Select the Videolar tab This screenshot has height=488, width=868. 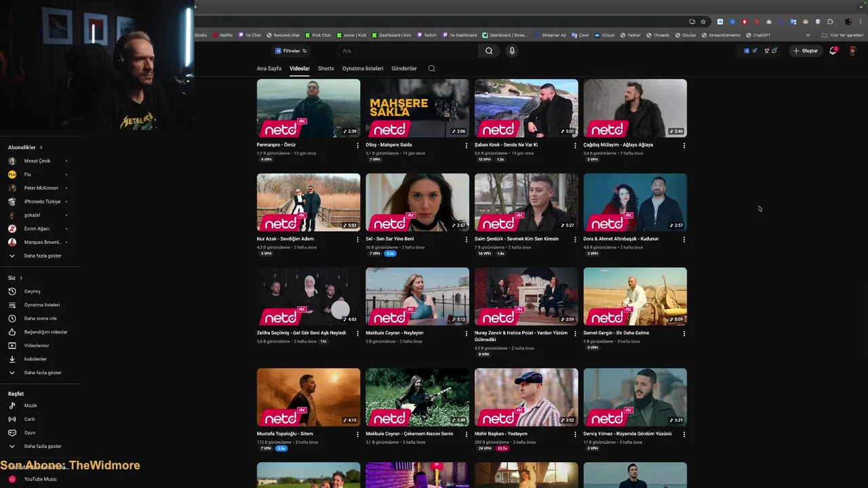click(300, 68)
